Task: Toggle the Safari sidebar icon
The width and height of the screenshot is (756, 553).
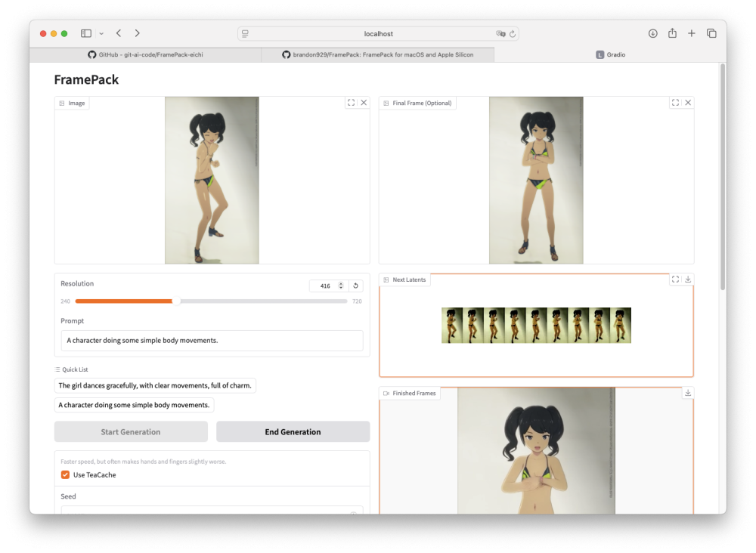Action: [x=86, y=33]
